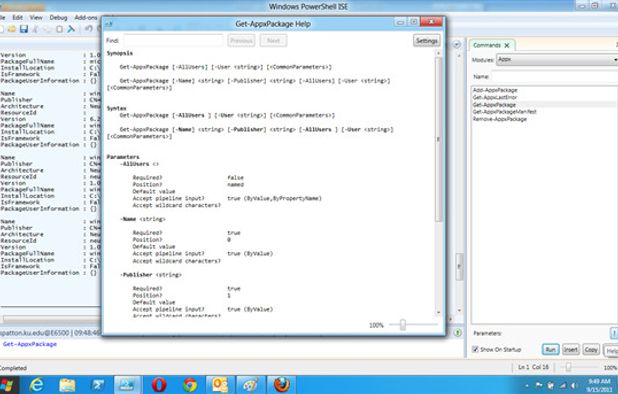Click help window scrollbar up arrow
The width and height of the screenshot is (618, 394).
point(439,53)
